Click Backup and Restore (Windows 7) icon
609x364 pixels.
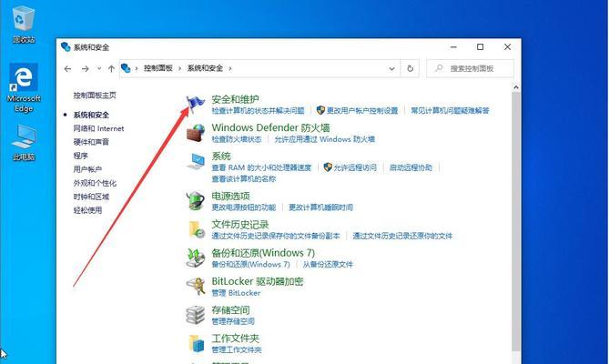(196, 258)
